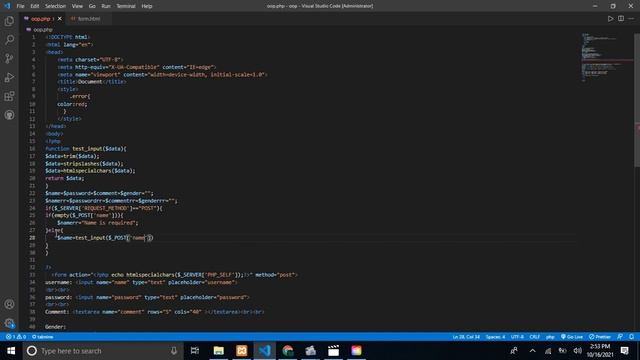
Task: Change the CRLF end of line sequence
Action: click(x=535, y=337)
